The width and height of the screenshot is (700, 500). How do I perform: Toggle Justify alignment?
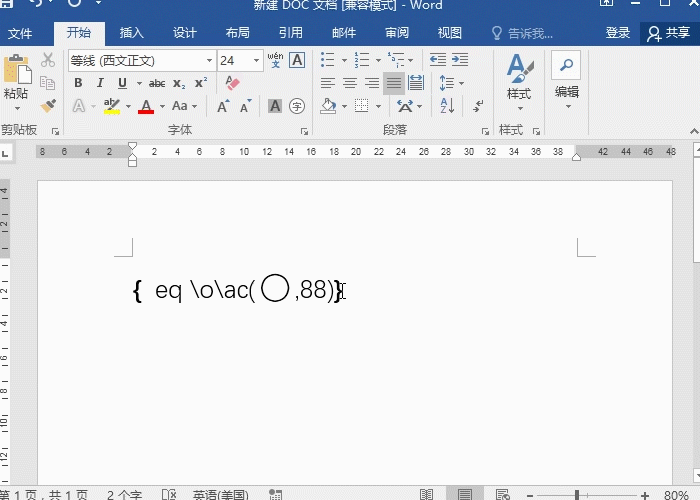pos(394,83)
